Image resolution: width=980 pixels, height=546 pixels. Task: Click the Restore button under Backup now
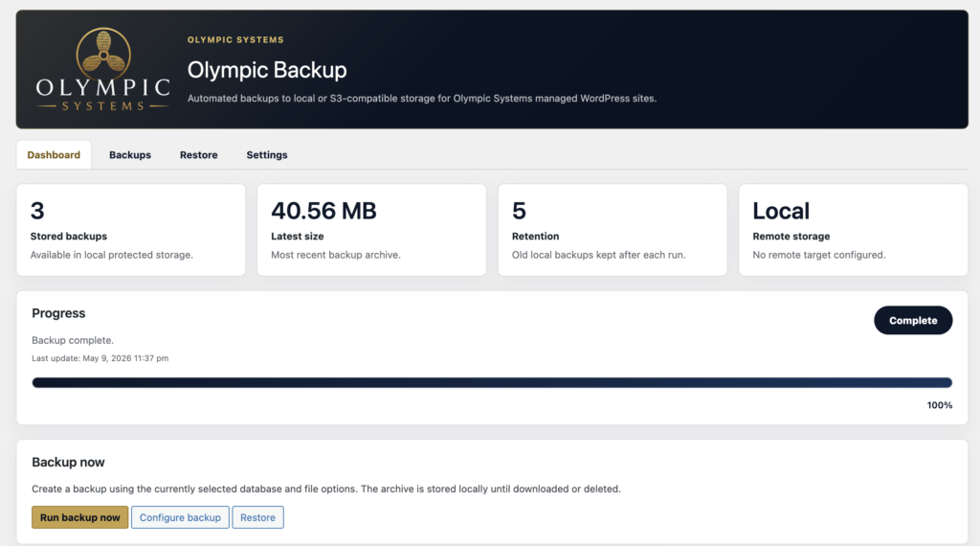pyautogui.click(x=257, y=517)
